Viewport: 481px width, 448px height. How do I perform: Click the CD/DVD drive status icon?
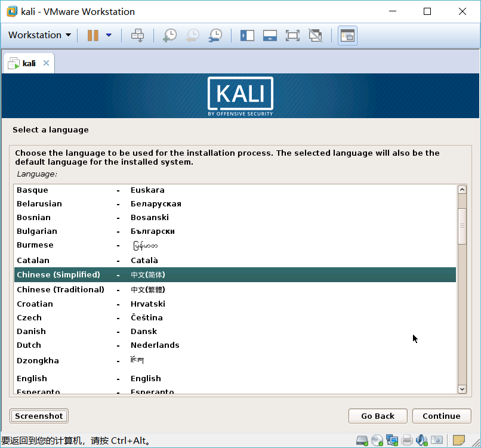(377, 441)
